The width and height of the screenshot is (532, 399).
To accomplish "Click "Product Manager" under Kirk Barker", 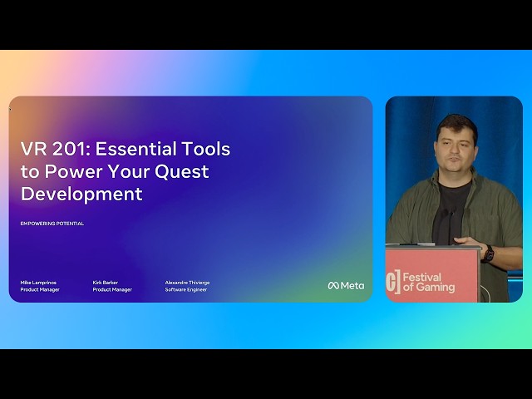I will (112, 290).
